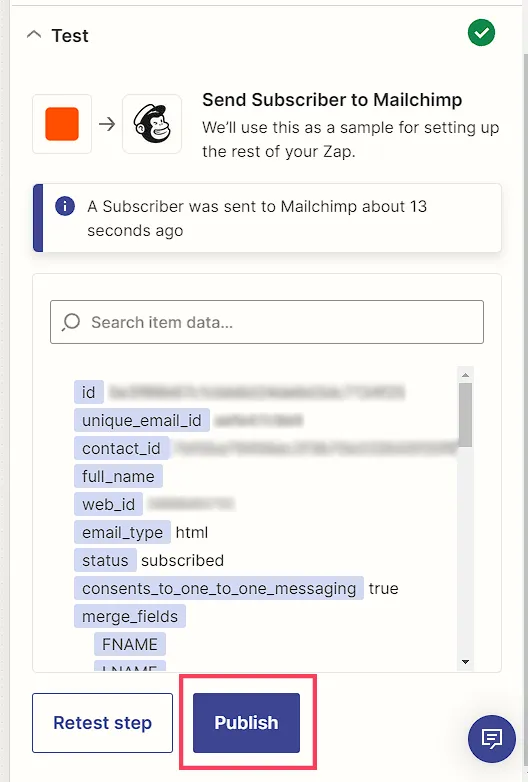
Task: Collapse the Test section chevron
Action: point(34,35)
